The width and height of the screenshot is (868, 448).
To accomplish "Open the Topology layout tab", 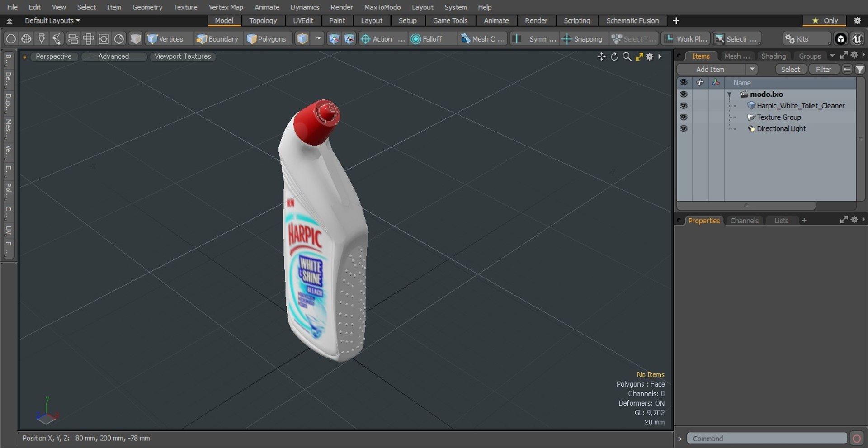I will 263,20.
